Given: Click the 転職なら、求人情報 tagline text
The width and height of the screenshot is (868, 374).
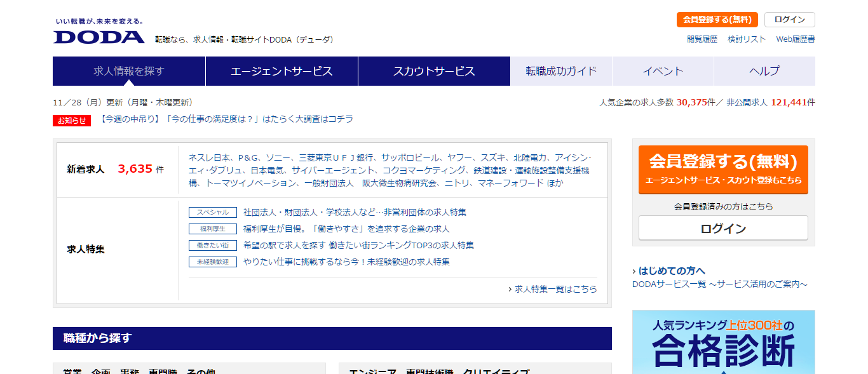Looking at the screenshot, I should (244, 39).
